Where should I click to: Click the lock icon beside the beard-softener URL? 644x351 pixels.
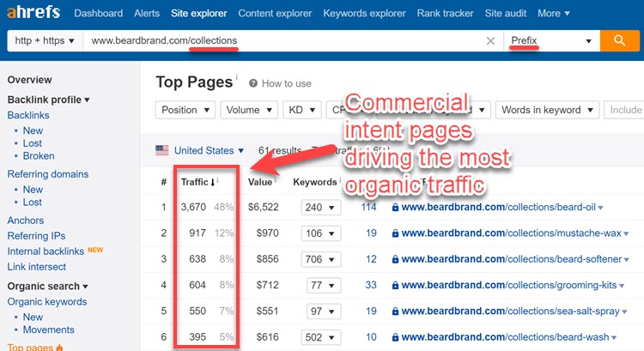coord(395,259)
